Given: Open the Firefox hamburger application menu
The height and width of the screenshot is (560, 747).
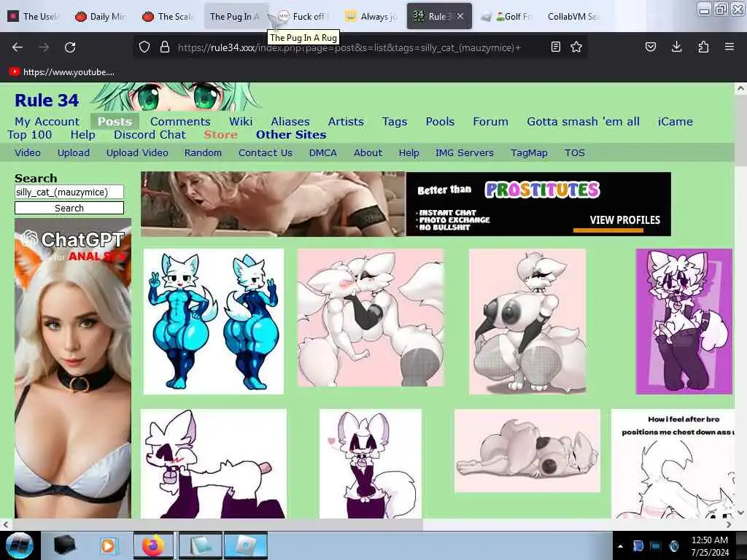Looking at the screenshot, I should (x=729, y=47).
